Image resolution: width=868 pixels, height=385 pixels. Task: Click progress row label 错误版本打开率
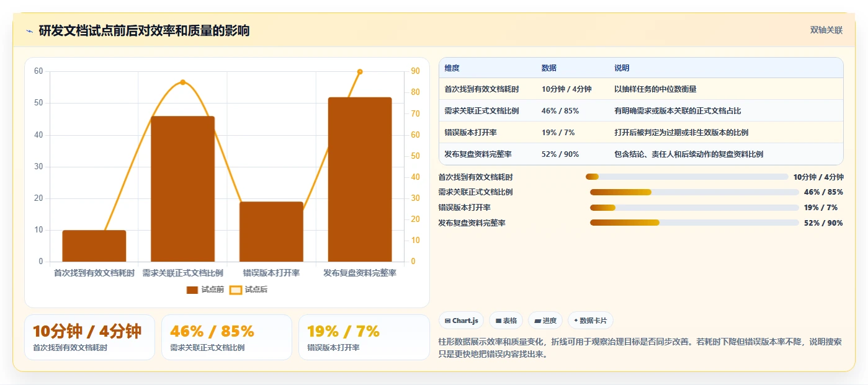coord(464,208)
